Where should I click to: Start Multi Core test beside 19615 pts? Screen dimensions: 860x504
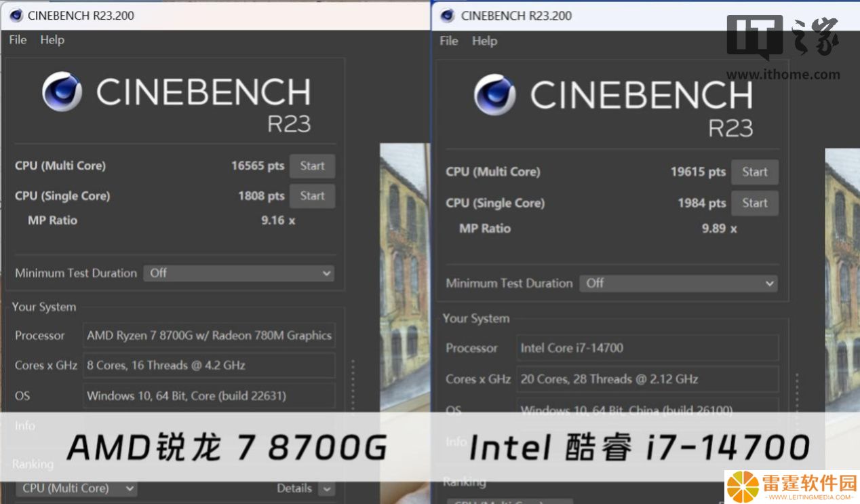[x=754, y=172]
